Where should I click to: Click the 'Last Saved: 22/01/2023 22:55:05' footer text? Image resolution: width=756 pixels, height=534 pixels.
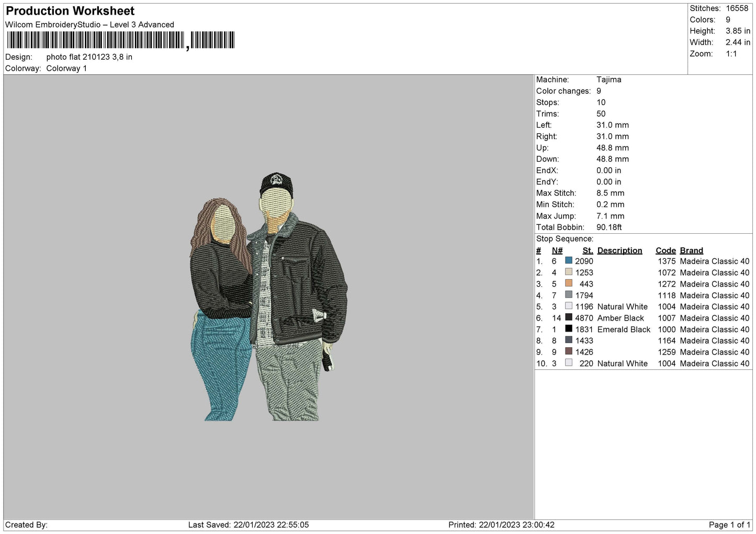pos(249,525)
